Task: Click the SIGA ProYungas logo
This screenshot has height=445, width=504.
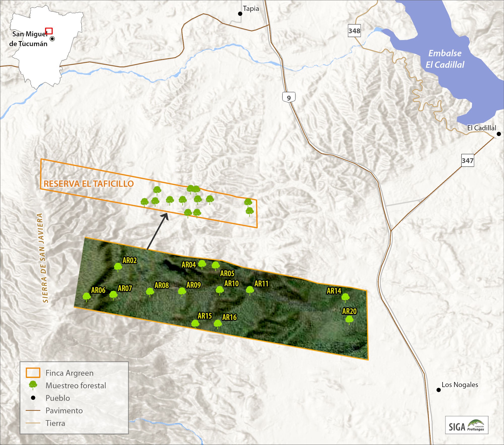Action: coord(466,425)
